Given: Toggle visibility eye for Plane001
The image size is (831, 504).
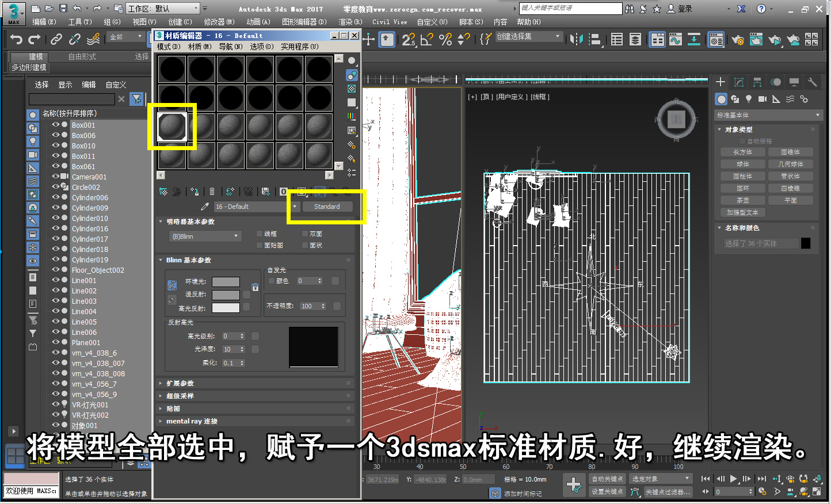Looking at the screenshot, I should pos(56,342).
